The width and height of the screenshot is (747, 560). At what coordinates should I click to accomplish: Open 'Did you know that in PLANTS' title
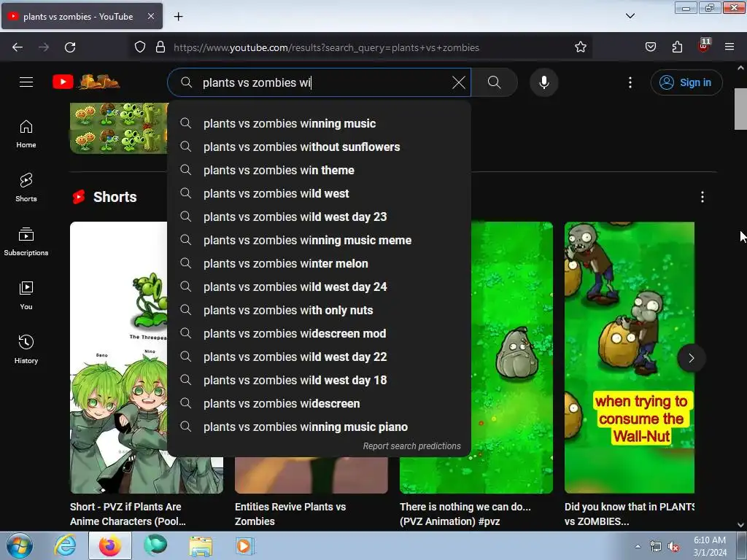[x=630, y=514]
